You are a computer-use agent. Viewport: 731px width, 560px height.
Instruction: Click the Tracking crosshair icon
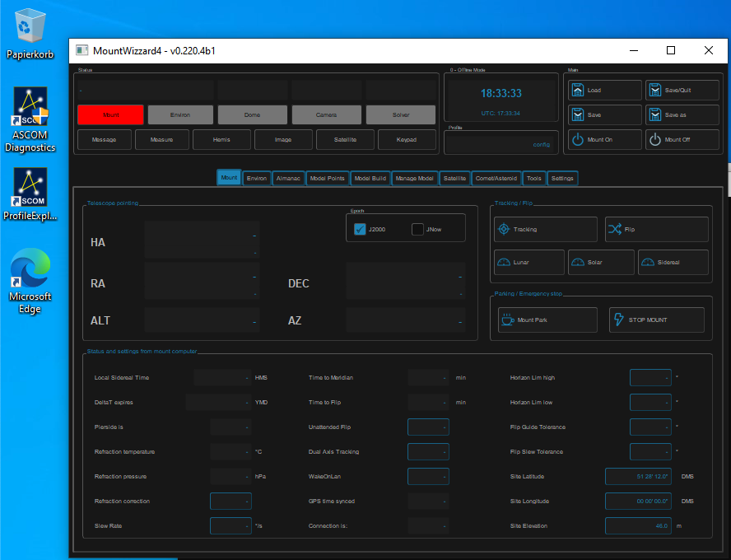click(504, 230)
